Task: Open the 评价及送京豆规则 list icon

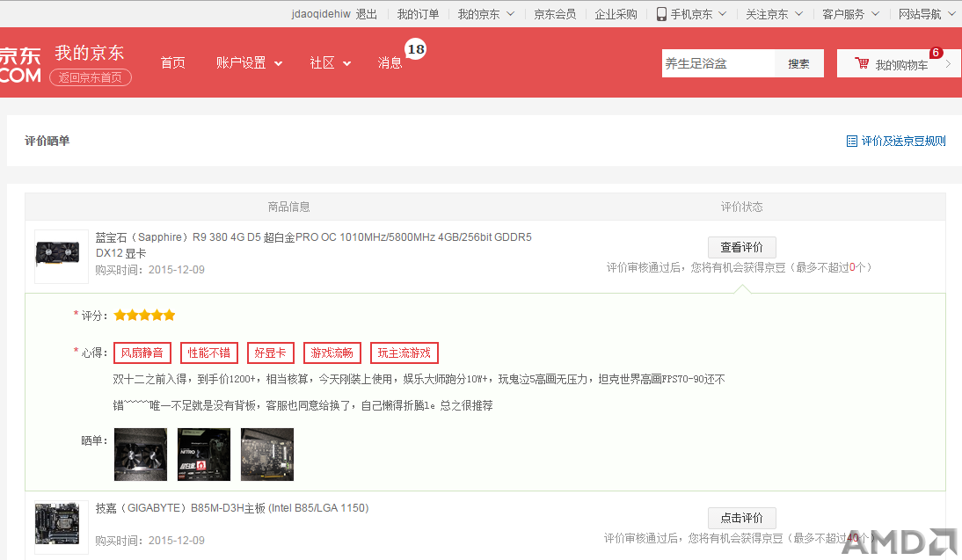Action: (851, 141)
